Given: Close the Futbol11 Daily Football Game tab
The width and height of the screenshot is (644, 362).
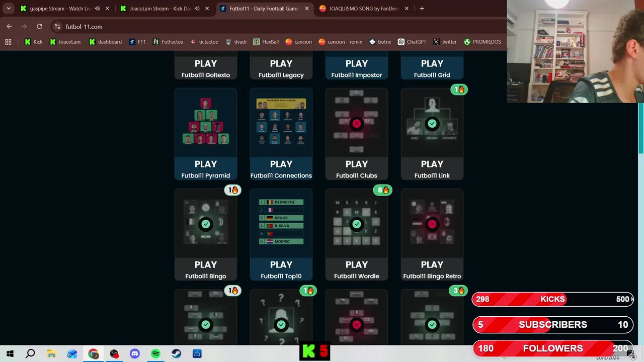Looking at the screenshot, I should [x=307, y=9].
